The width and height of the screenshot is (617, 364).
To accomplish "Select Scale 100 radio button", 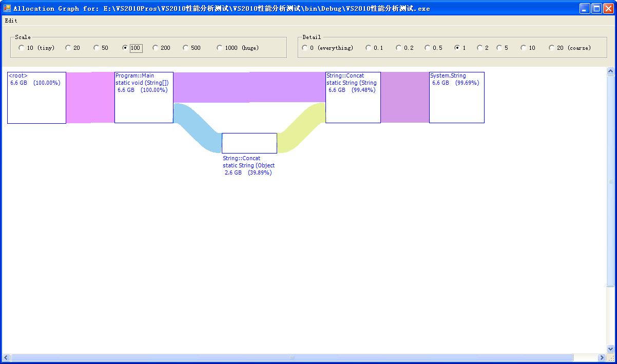I will 131,48.
